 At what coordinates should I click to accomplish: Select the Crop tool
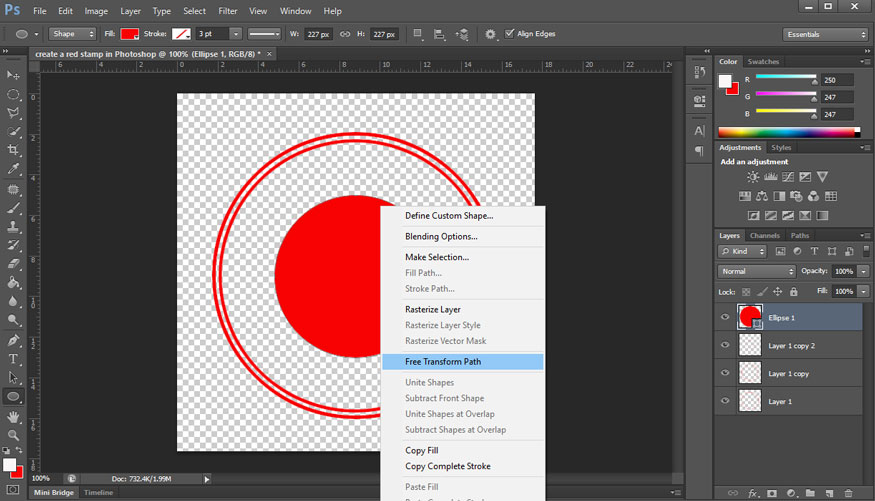(14, 151)
